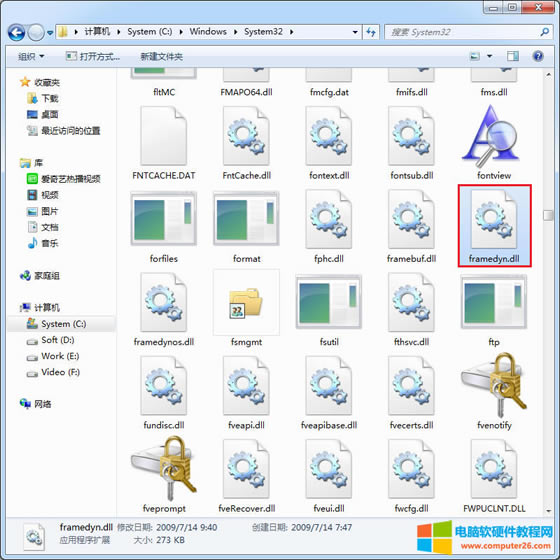Select the fundisc.dll gear icon
This screenshot has width=560, height=560.
(164, 385)
